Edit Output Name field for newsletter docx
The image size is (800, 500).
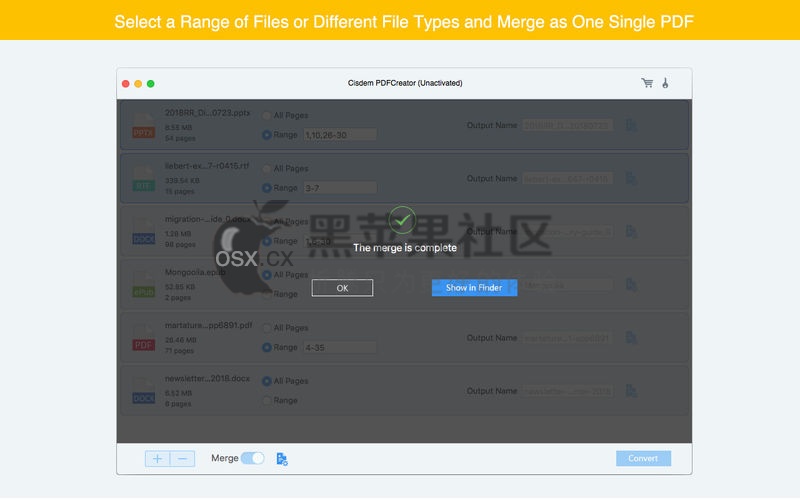pyautogui.click(x=567, y=391)
